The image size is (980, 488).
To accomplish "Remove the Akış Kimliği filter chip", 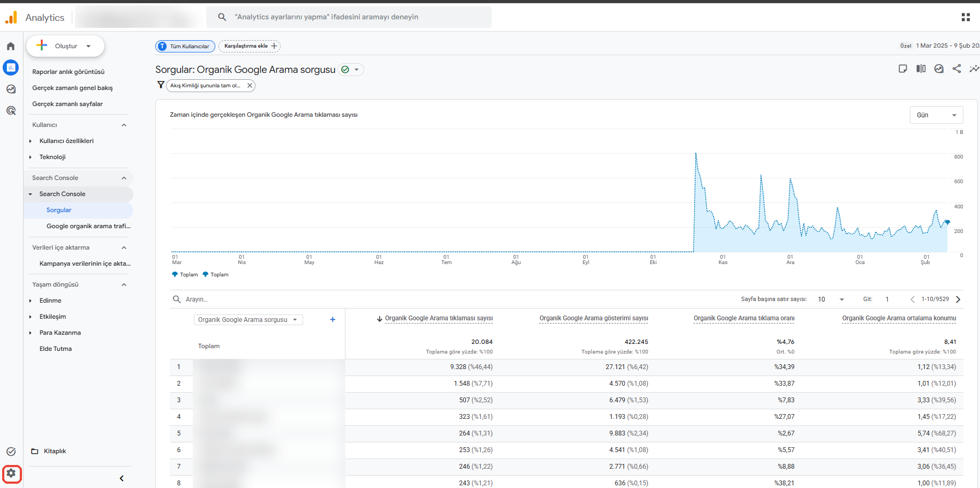I will click(250, 85).
